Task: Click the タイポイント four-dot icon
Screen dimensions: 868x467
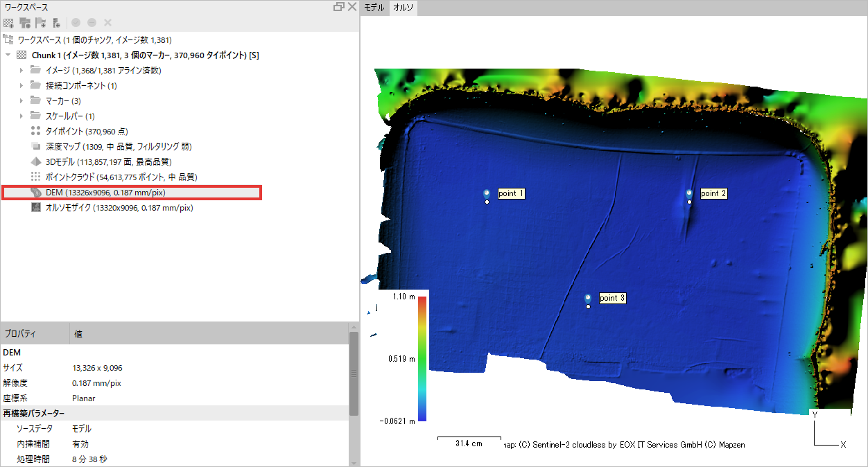Action: coord(36,132)
